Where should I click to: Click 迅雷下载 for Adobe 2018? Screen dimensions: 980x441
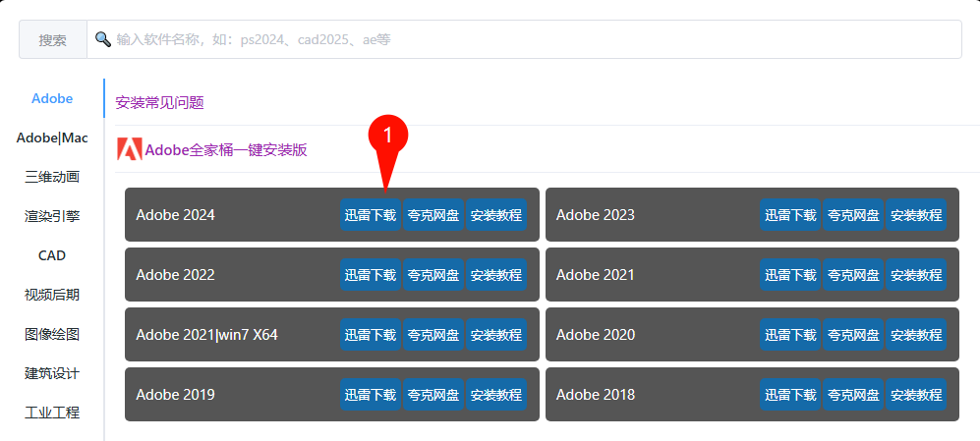(790, 395)
